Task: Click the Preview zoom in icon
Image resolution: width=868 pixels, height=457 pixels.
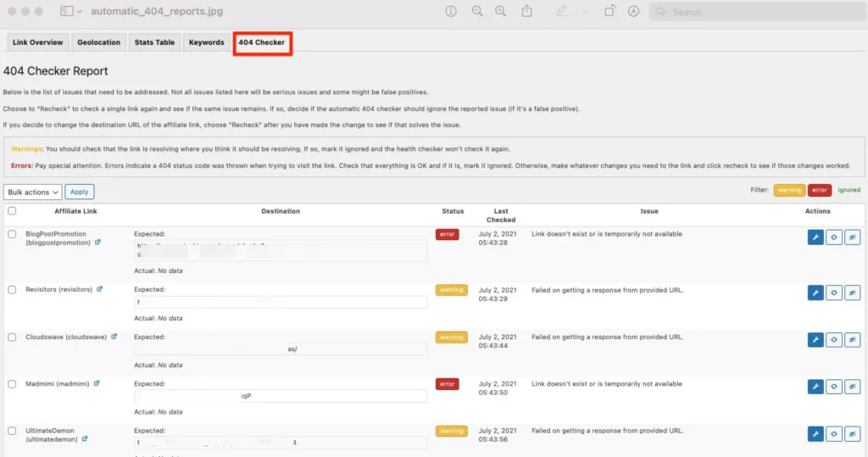Action: [x=501, y=12]
